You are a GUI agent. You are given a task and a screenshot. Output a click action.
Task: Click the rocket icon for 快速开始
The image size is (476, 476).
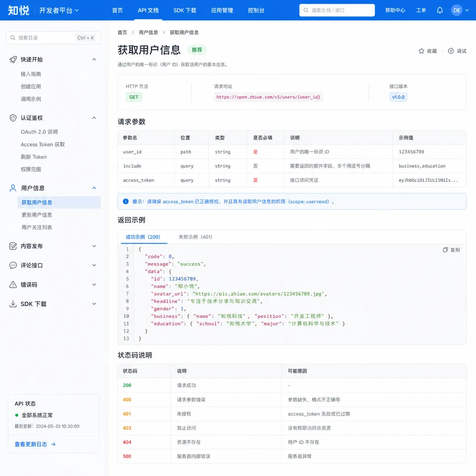point(13,59)
